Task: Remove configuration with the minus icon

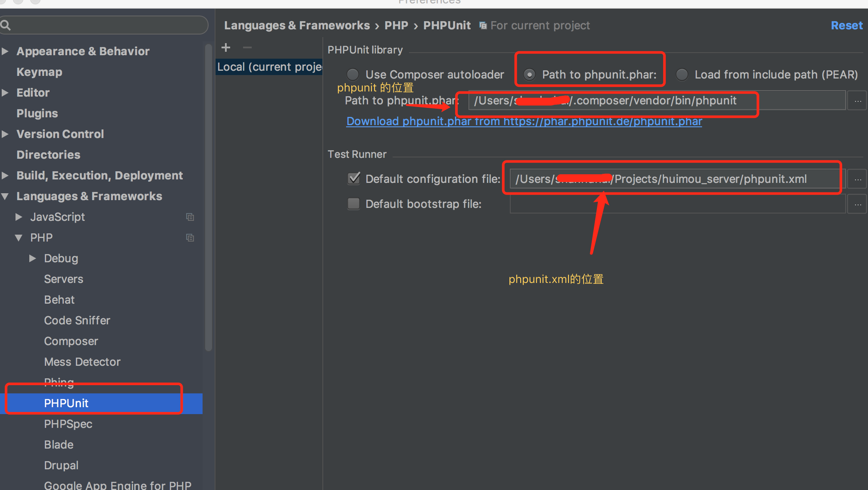Action: tap(247, 47)
